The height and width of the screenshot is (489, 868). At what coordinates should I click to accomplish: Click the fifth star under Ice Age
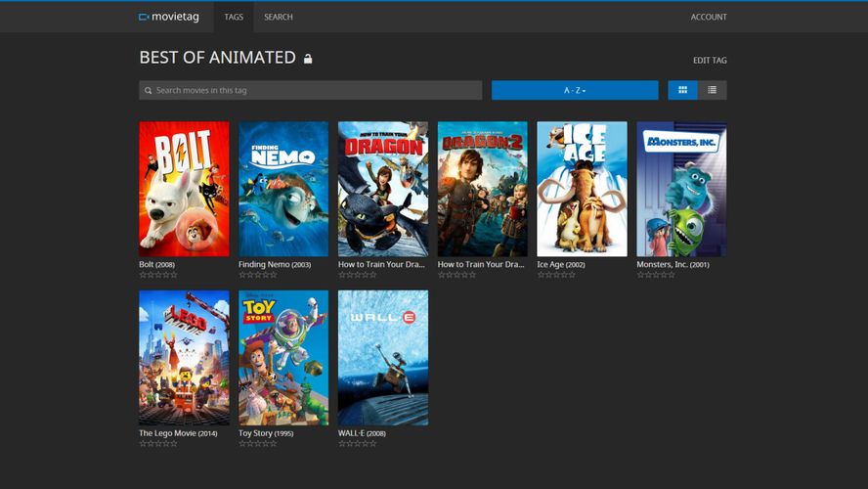tap(572, 275)
